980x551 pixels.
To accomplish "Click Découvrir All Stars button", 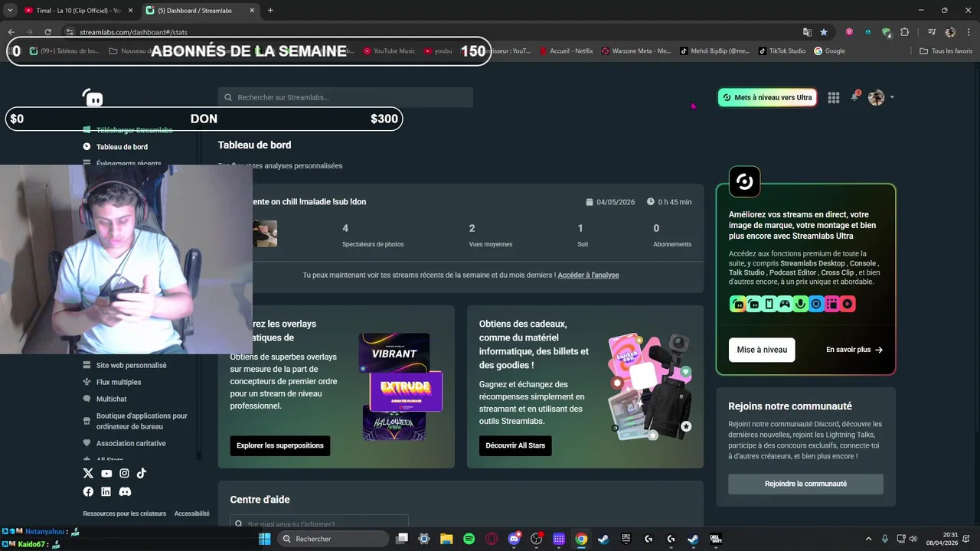I will 515,445.
